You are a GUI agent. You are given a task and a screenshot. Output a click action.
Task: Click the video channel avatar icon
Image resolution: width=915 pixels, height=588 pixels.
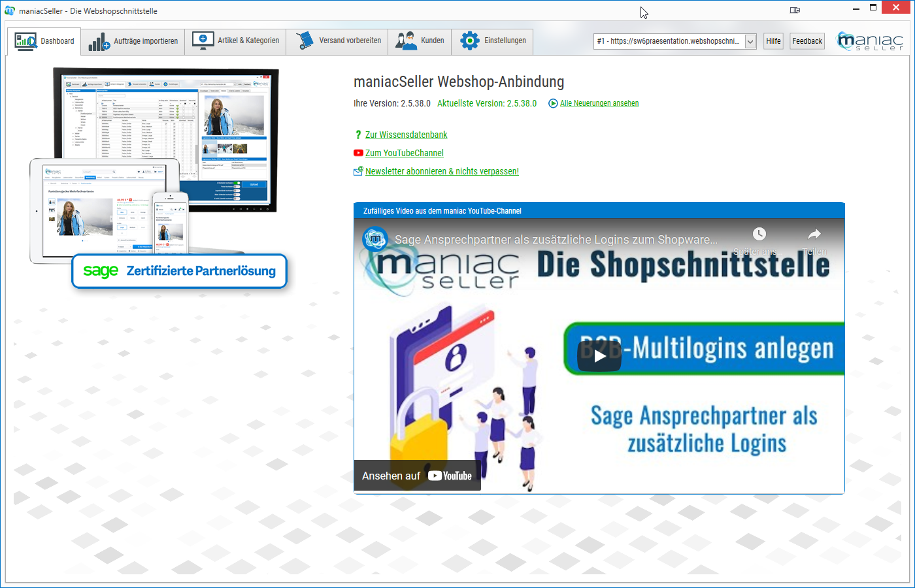tap(376, 239)
